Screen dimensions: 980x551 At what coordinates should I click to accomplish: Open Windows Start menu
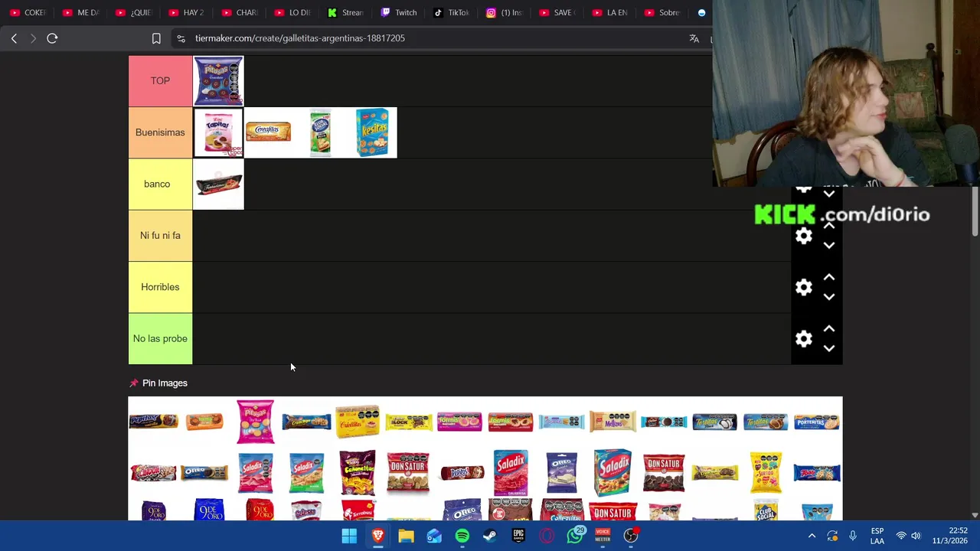coord(349,536)
